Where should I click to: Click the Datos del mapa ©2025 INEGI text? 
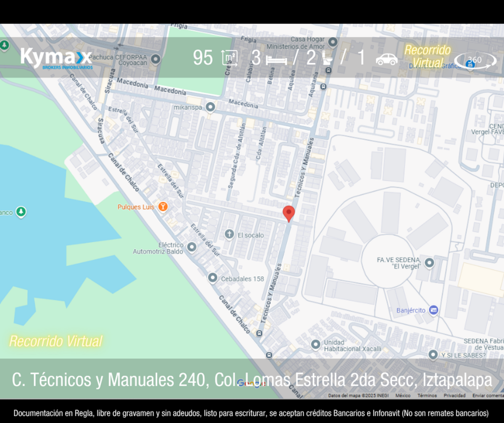point(358,395)
